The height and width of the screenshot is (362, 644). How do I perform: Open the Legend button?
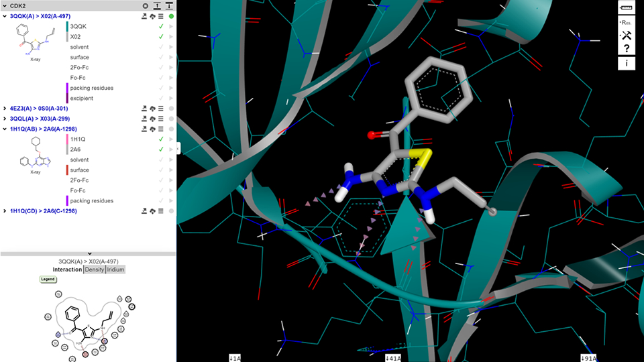(x=48, y=279)
